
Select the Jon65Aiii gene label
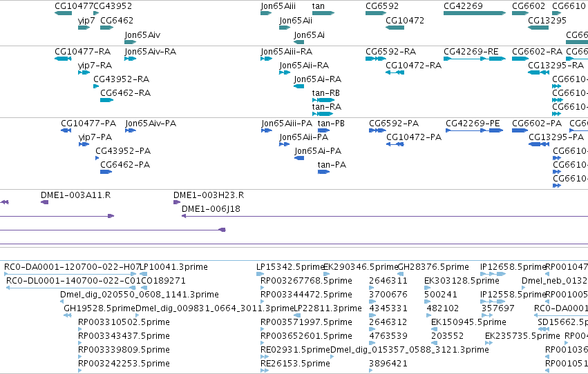(278, 6)
